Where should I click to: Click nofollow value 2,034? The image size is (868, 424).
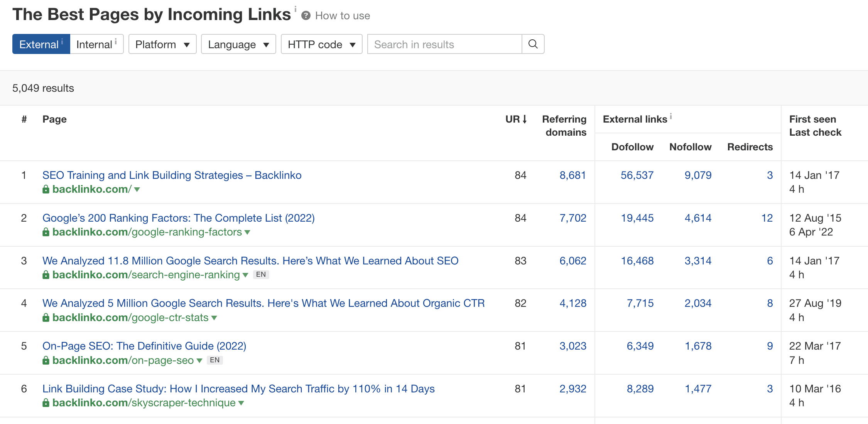click(698, 303)
